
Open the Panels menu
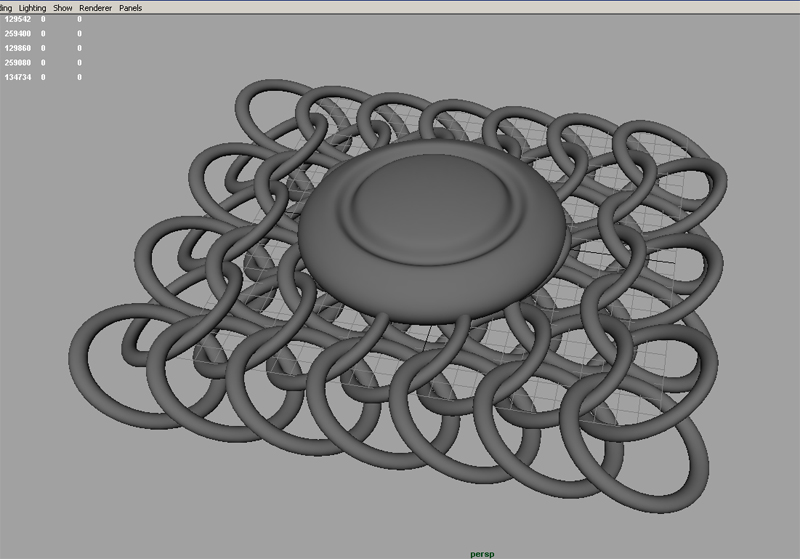coord(130,8)
